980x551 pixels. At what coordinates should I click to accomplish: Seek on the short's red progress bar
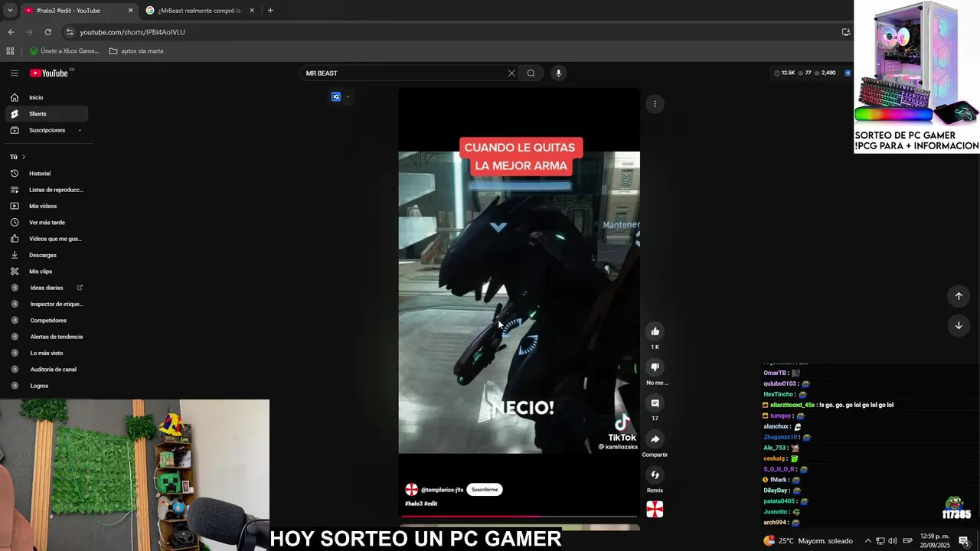point(519,517)
